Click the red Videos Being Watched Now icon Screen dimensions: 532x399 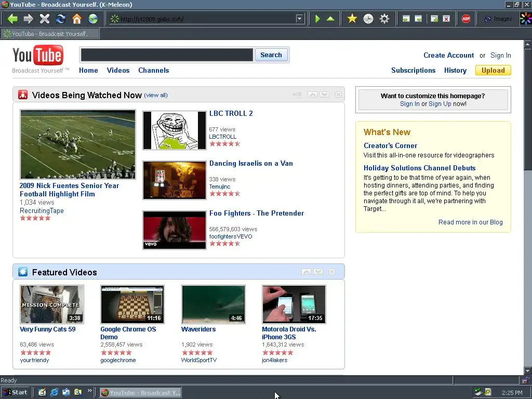(23, 95)
